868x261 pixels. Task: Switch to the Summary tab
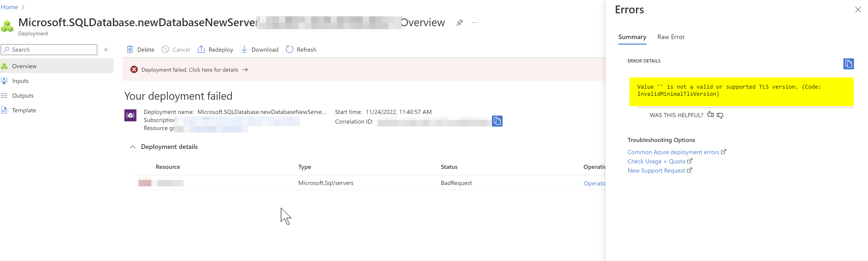(632, 37)
